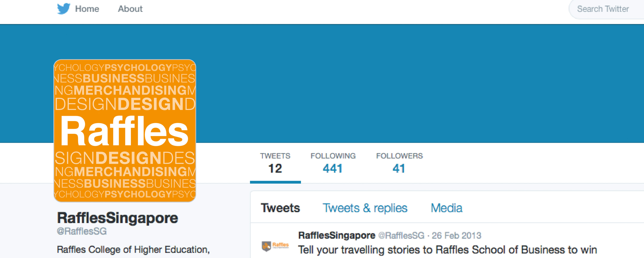644x258 pixels.
Task: Click the @RafflesSG handle in the tweet
Action: pos(401,235)
